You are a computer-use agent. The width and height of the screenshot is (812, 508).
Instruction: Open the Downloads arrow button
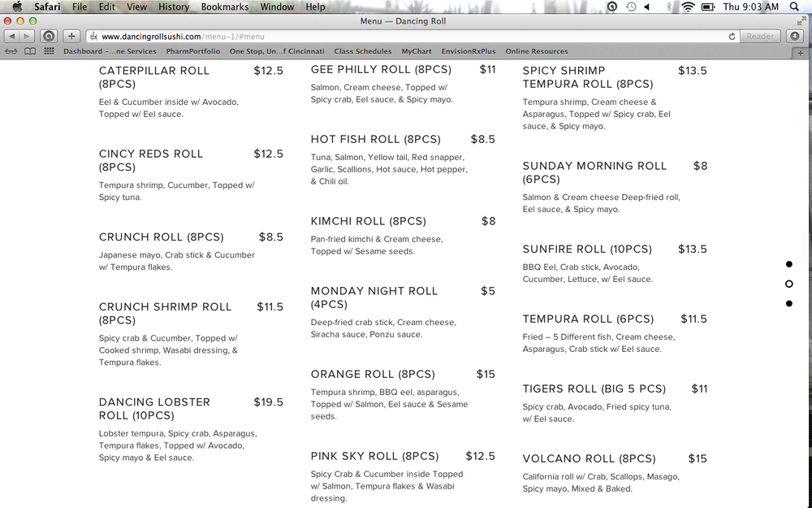795,37
